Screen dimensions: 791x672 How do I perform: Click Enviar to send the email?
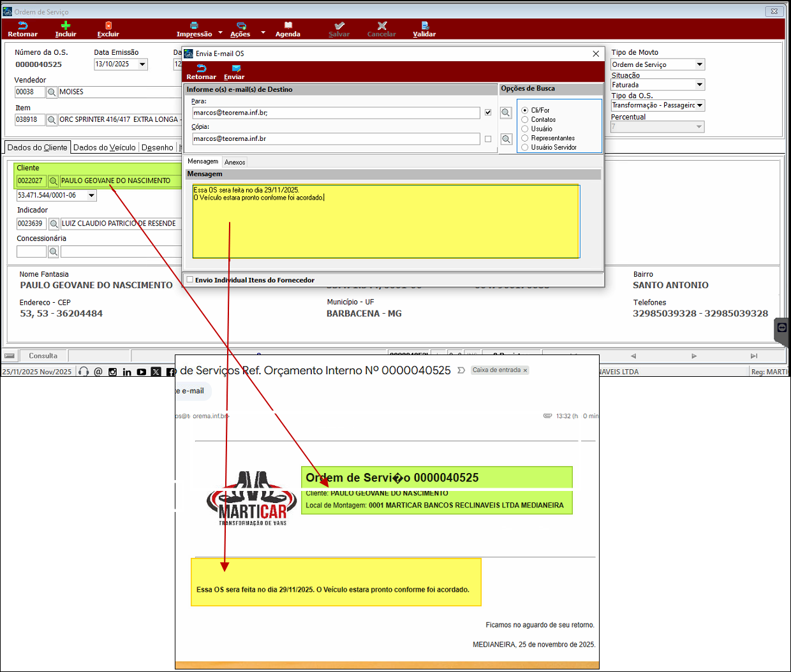pos(235,69)
